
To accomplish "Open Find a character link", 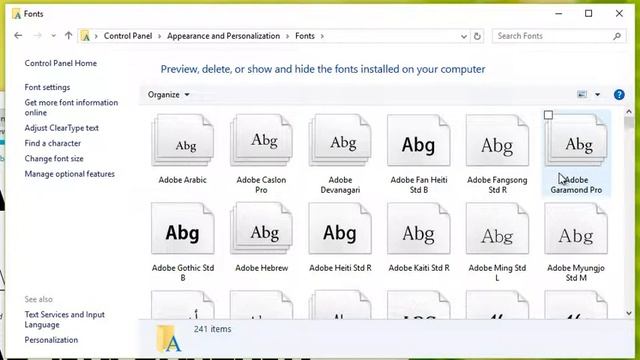I will tap(52, 143).
